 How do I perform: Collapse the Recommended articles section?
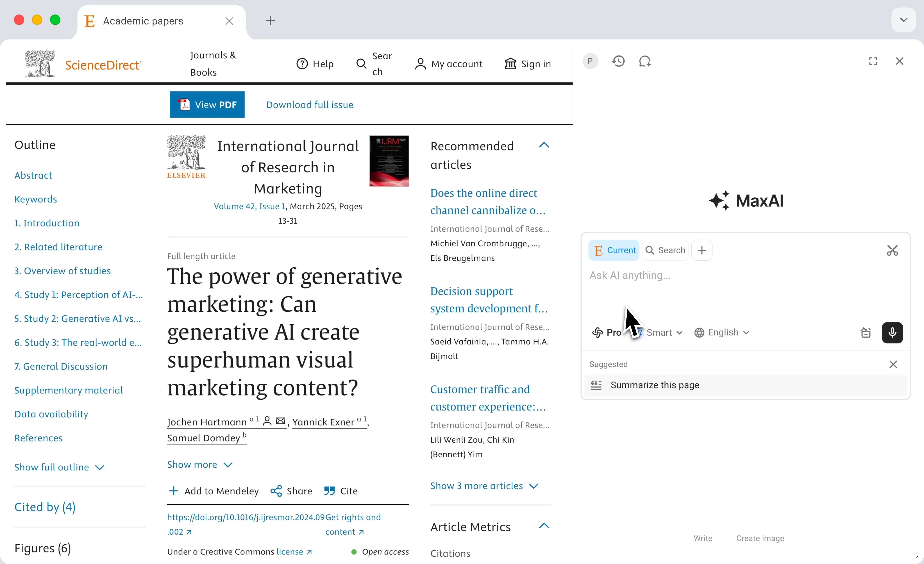(x=544, y=145)
